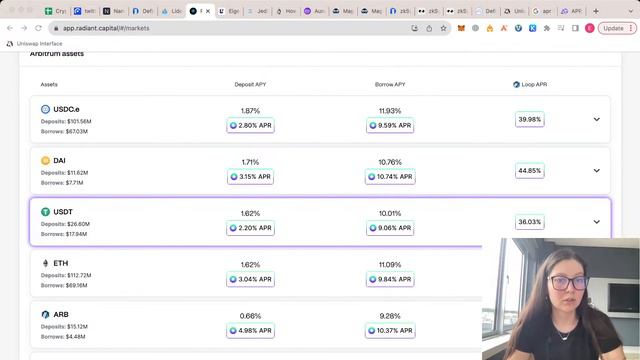Viewport: 640px width, 360px height.
Task: Click the USDC.e token icon
Action: tap(45, 109)
